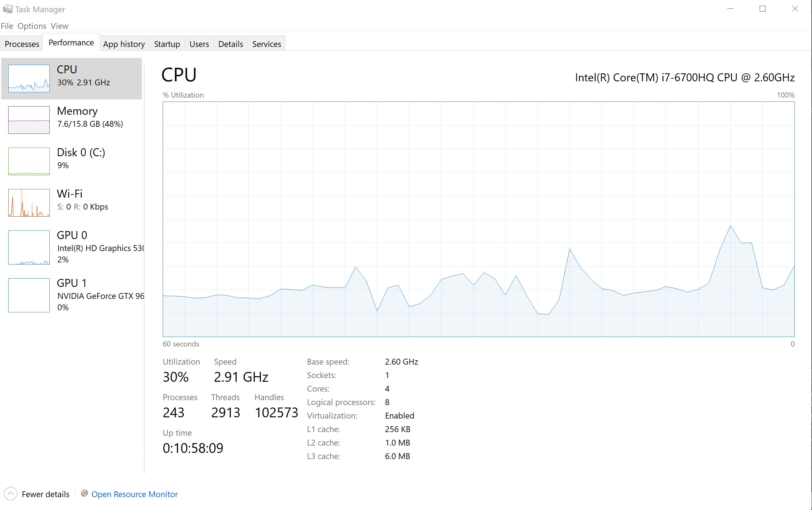Select the GPU 1 NVIDIA graph thumbnail
Image resolution: width=812 pixels, height=510 pixels.
click(x=29, y=295)
